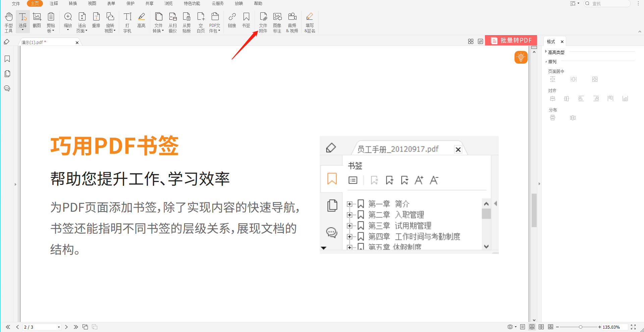
Task: Toggle page layout view in bottom status bar
Action: point(522,327)
